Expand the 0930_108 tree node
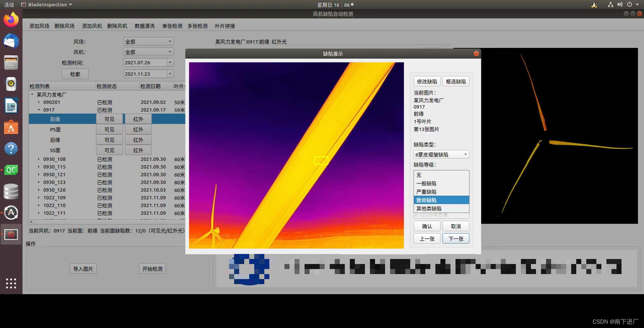 [39, 159]
